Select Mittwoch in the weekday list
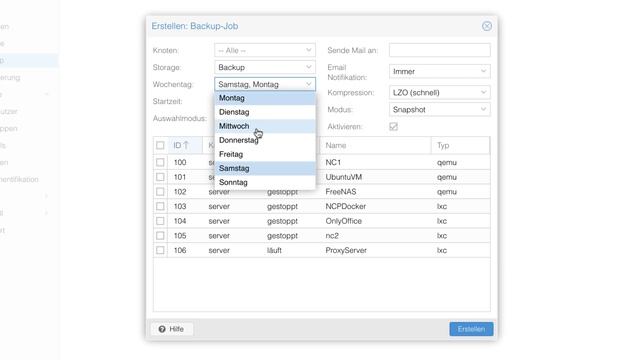640x360 pixels. pyautogui.click(x=265, y=126)
